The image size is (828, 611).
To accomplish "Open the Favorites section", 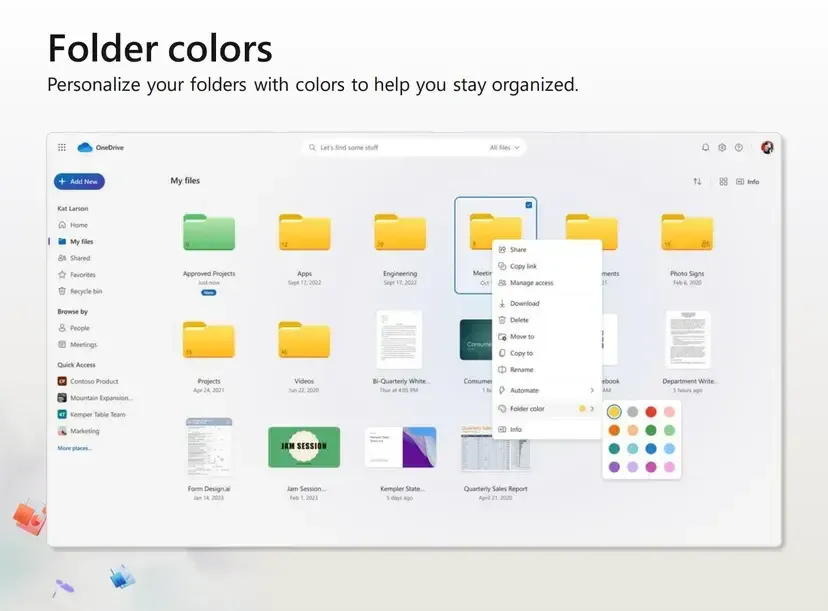I will tap(84, 274).
